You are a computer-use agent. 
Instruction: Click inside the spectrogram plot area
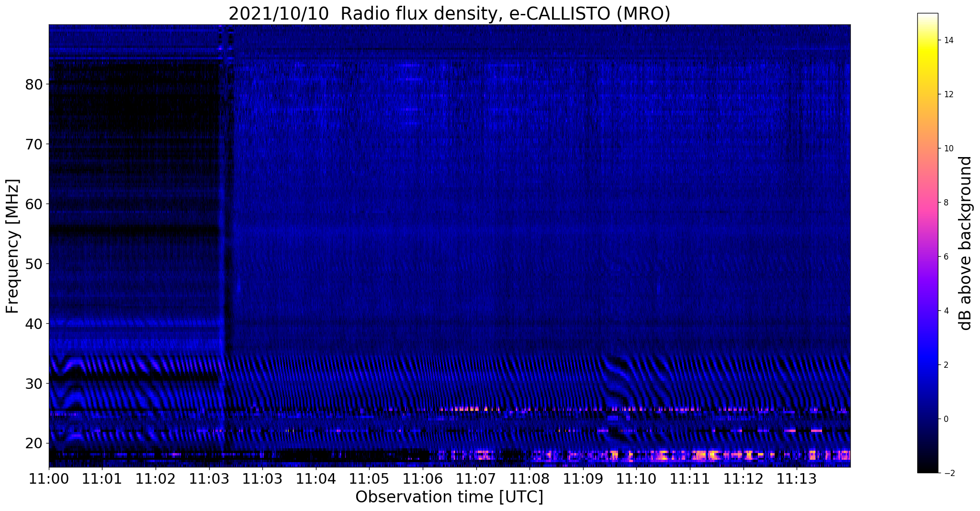point(450,246)
